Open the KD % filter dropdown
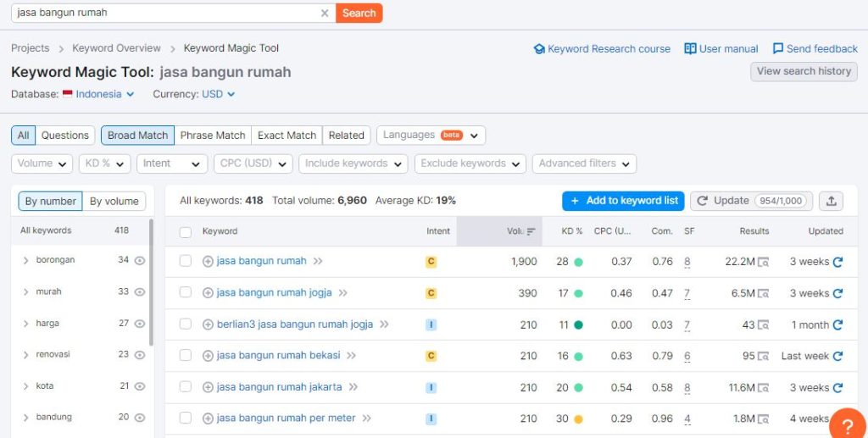Viewport: 868px width, 438px height. click(104, 164)
